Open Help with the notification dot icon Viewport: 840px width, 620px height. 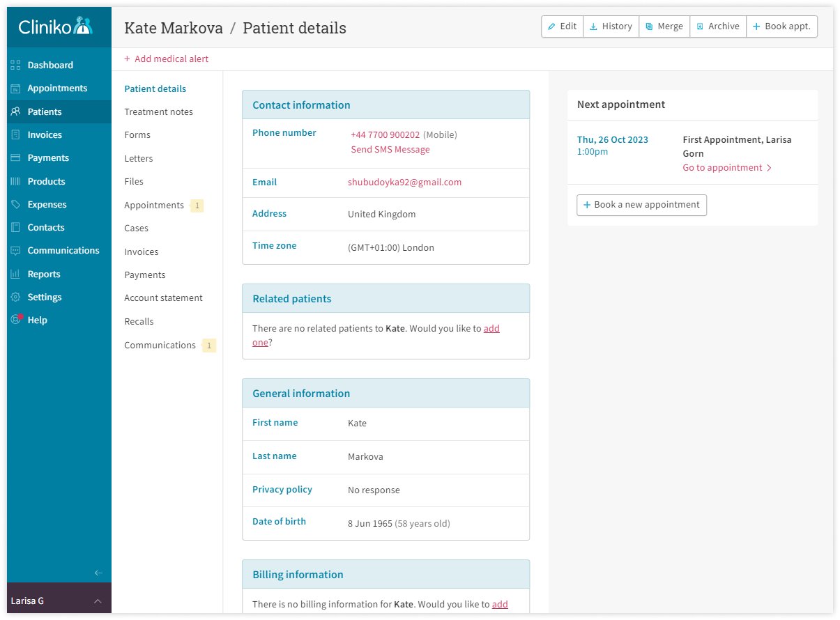(x=16, y=320)
